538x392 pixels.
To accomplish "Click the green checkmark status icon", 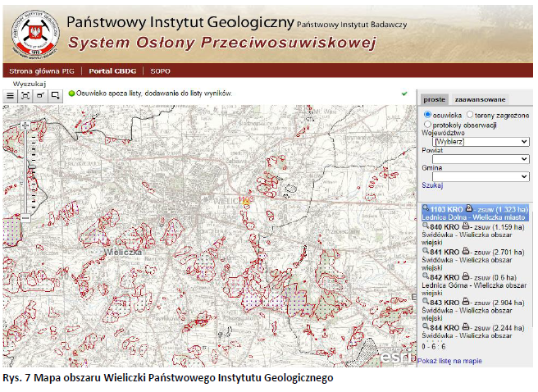I will (x=404, y=93).
